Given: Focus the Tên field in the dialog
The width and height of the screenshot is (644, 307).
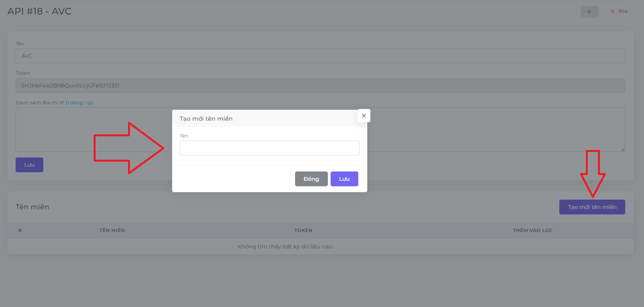Looking at the screenshot, I should click(x=269, y=148).
